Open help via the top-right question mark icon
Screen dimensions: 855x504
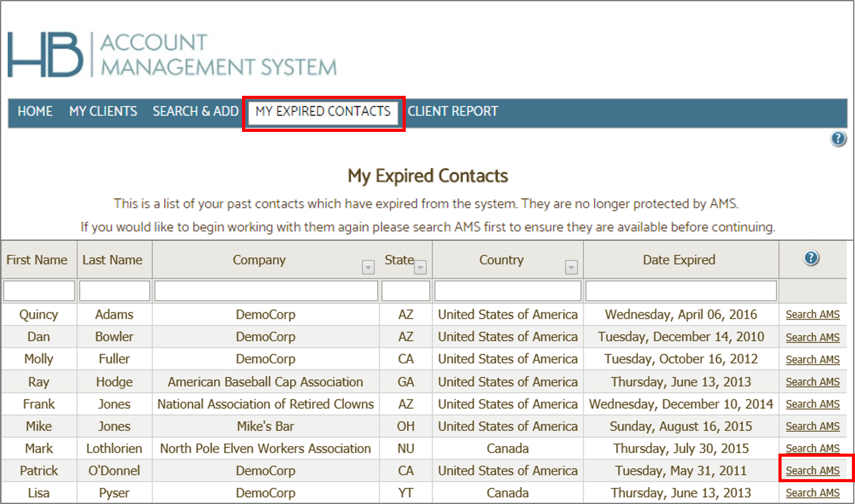pyautogui.click(x=838, y=139)
